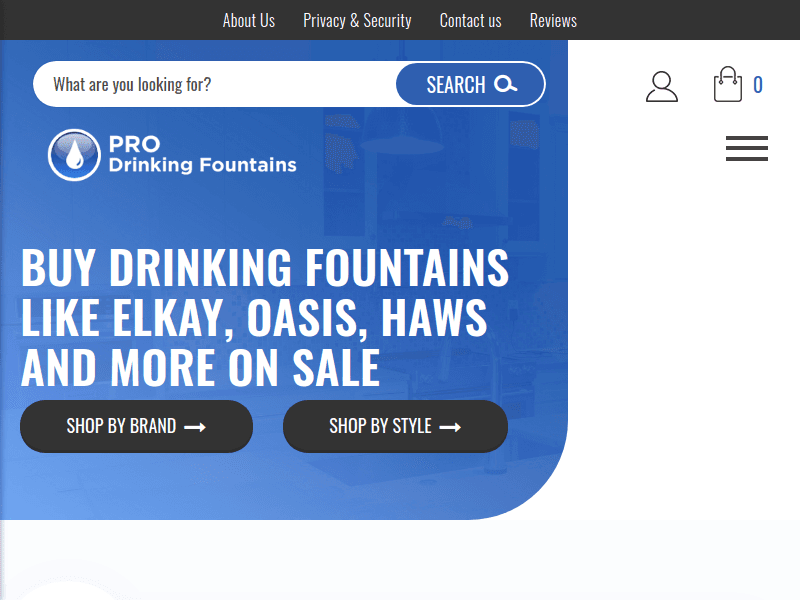The height and width of the screenshot is (600, 800).
Task: Click the arrow icon inside SHOP BY STYLE
Action: click(x=452, y=426)
